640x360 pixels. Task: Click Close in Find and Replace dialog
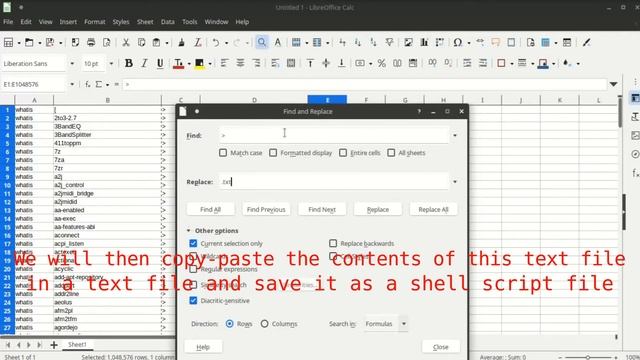pyautogui.click(x=440, y=347)
